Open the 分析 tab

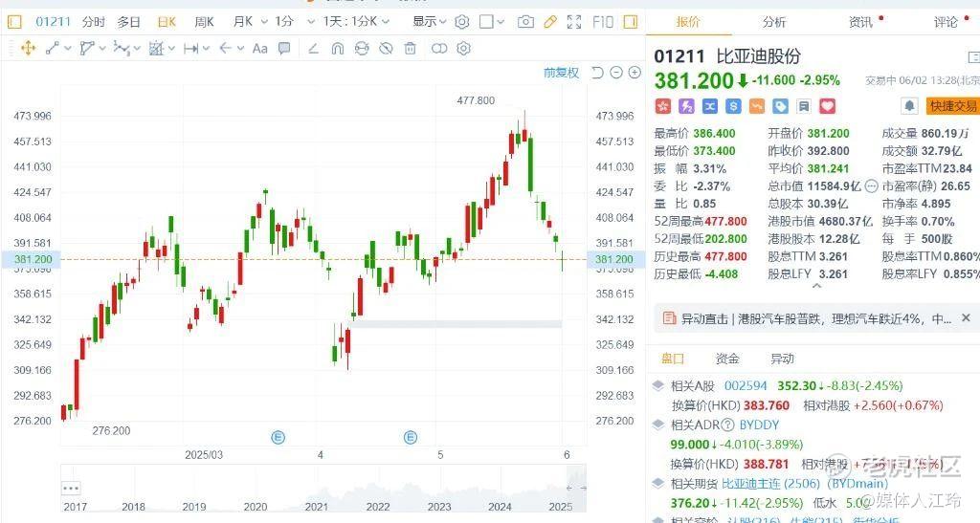[x=773, y=22]
